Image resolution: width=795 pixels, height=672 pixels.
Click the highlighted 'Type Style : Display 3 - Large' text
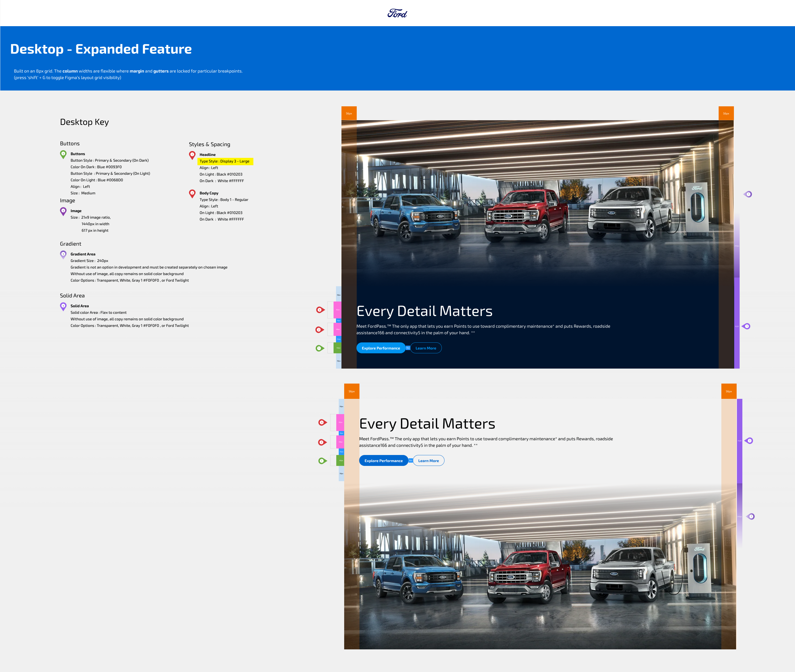click(x=224, y=161)
